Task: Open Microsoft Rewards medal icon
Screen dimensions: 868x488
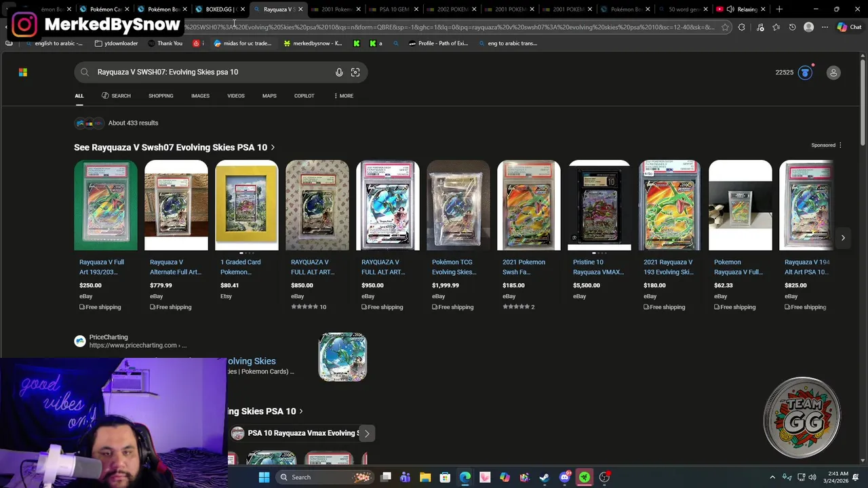Action: (x=805, y=73)
